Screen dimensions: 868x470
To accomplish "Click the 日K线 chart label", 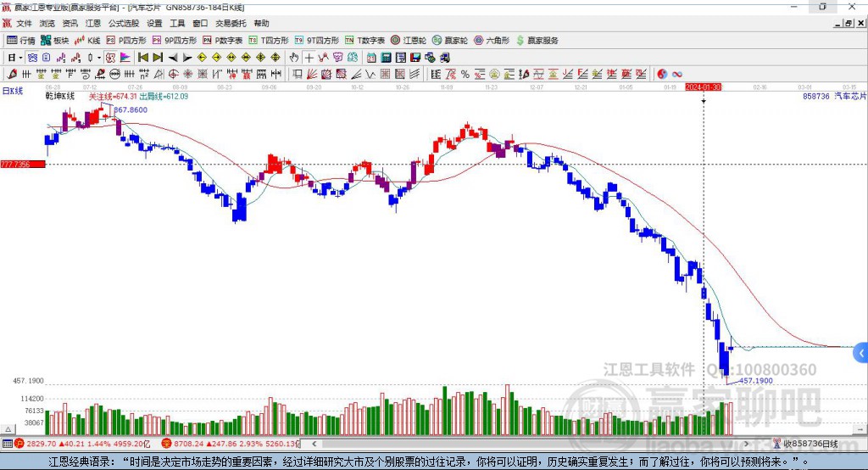I will [13, 91].
